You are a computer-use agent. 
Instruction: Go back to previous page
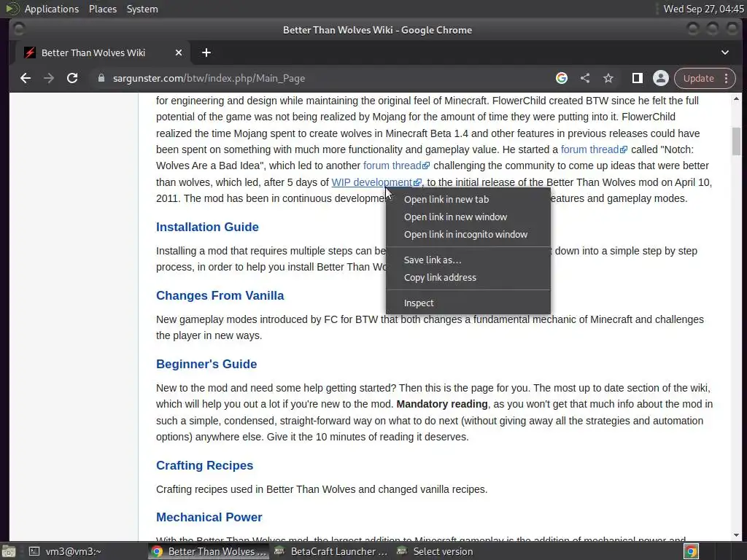tap(26, 78)
